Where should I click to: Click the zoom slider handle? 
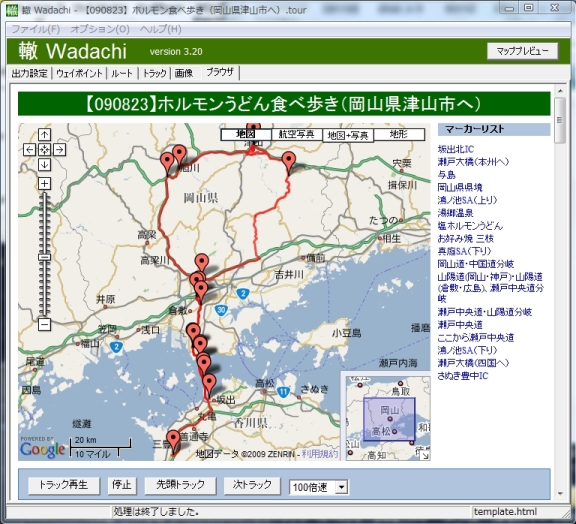44,257
